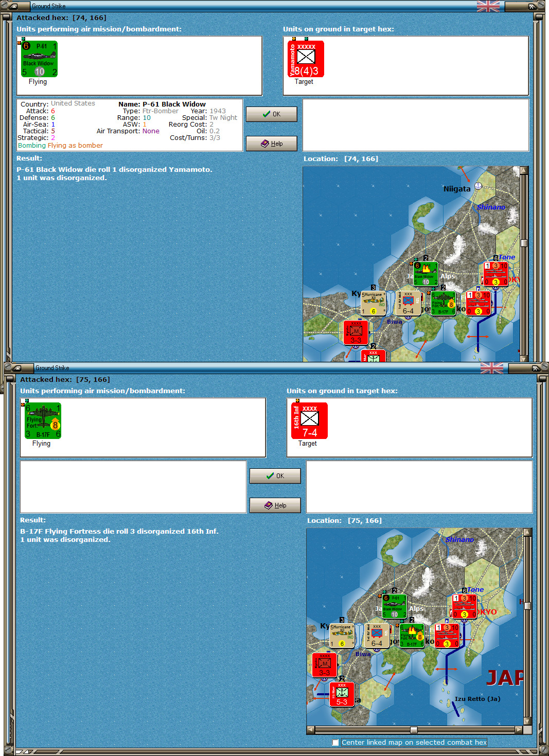Click the upper map's scroll-down arrow
Viewport: 549px width, 756px height.
click(524, 358)
